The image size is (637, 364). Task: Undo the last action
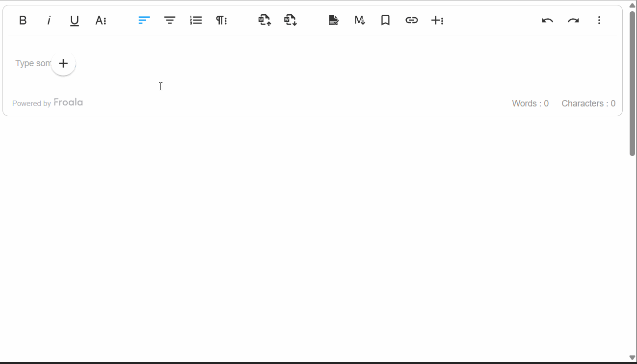[547, 21]
